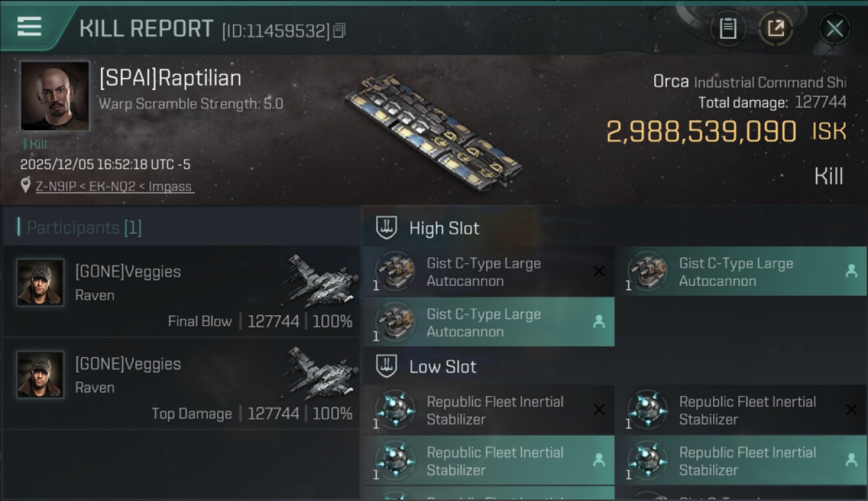
Task: Open Raptilian's character portrait
Action: click(55, 96)
